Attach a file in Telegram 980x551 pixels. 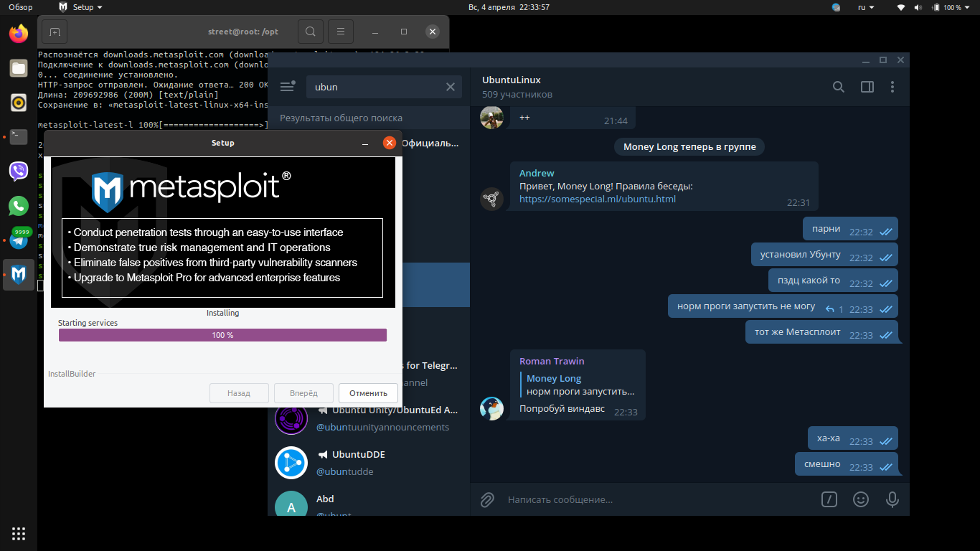487,499
